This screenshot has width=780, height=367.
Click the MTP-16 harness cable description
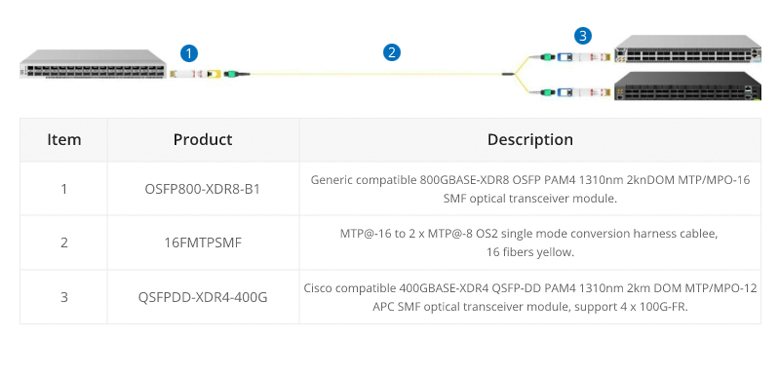coord(530,243)
